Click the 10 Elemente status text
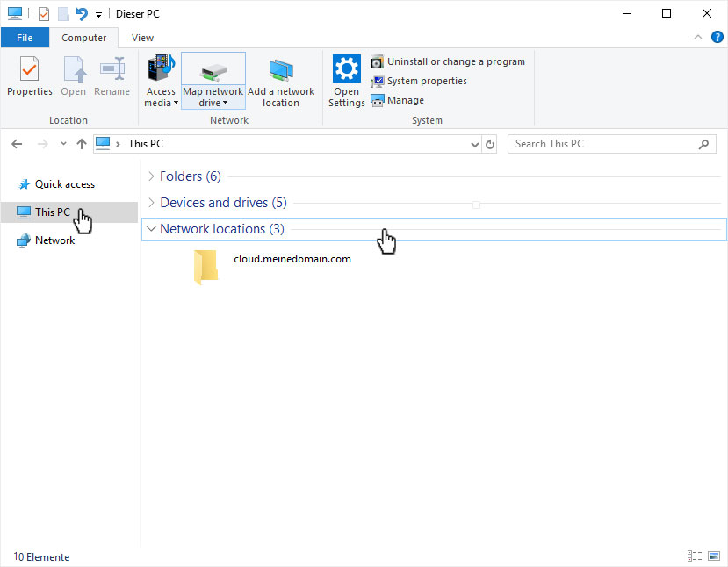This screenshot has height=567, width=728. (x=41, y=556)
